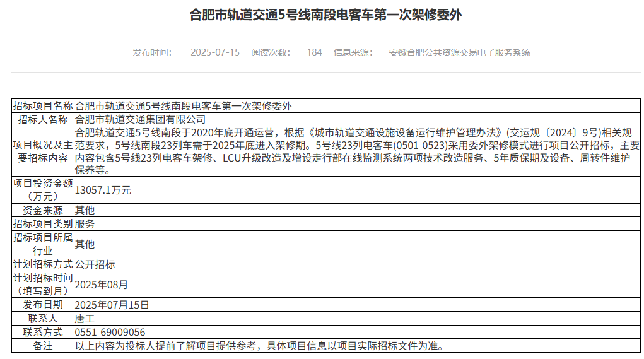Click the 其他 value in 所属行业 row
The width and height of the screenshot is (644, 359).
[x=85, y=244]
